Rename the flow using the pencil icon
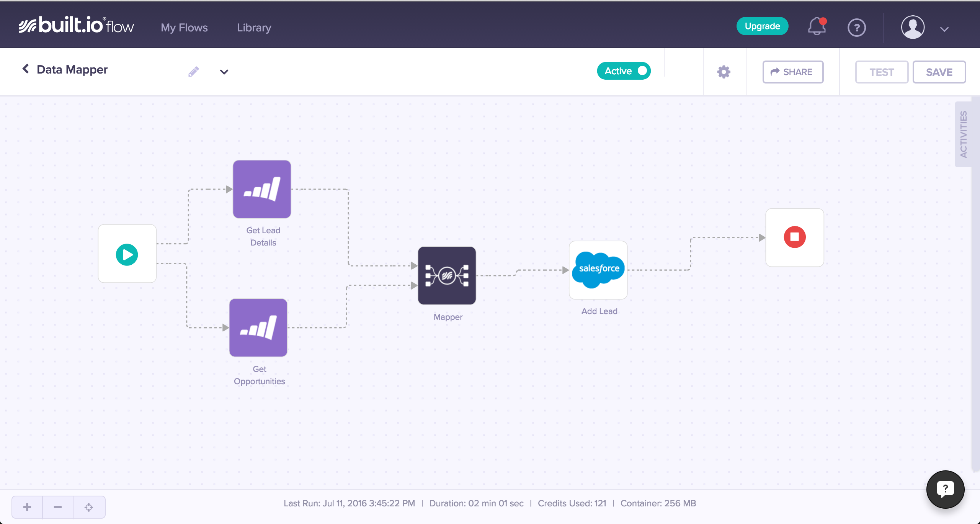This screenshot has height=524, width=980. (193, 71)
